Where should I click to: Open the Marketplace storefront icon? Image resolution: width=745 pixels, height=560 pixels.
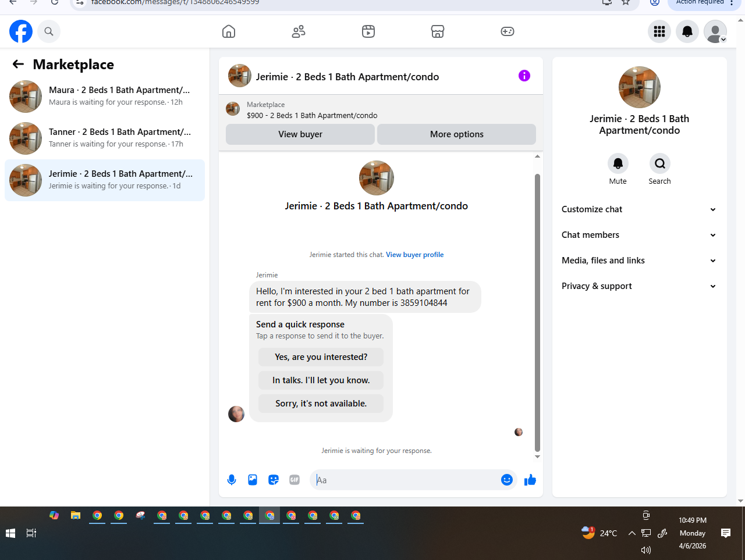click(x=438, y=31)
